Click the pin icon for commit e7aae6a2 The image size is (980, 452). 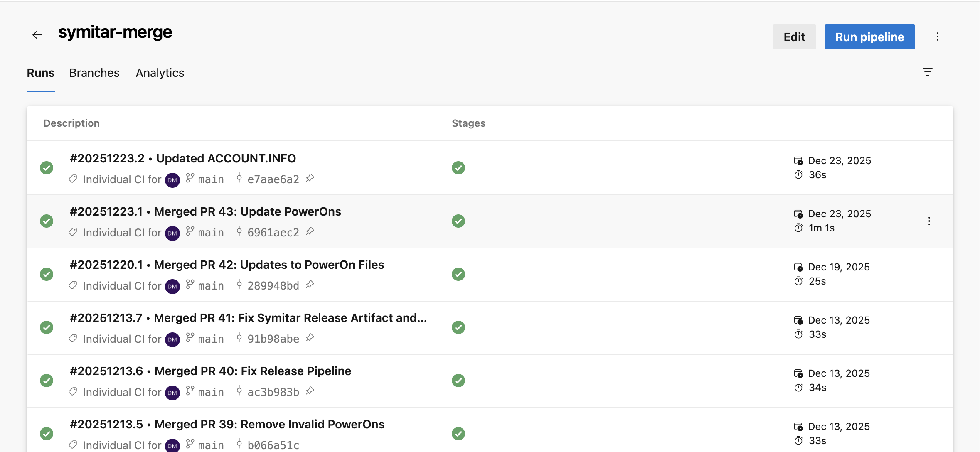pyautogui.click(x=310, y=178)
